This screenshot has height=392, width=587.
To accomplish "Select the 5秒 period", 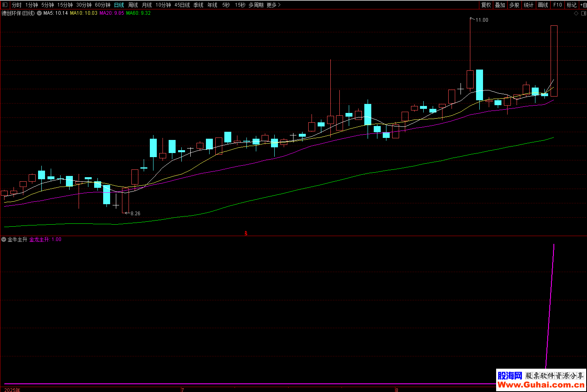I will click(x=226, y=5).
